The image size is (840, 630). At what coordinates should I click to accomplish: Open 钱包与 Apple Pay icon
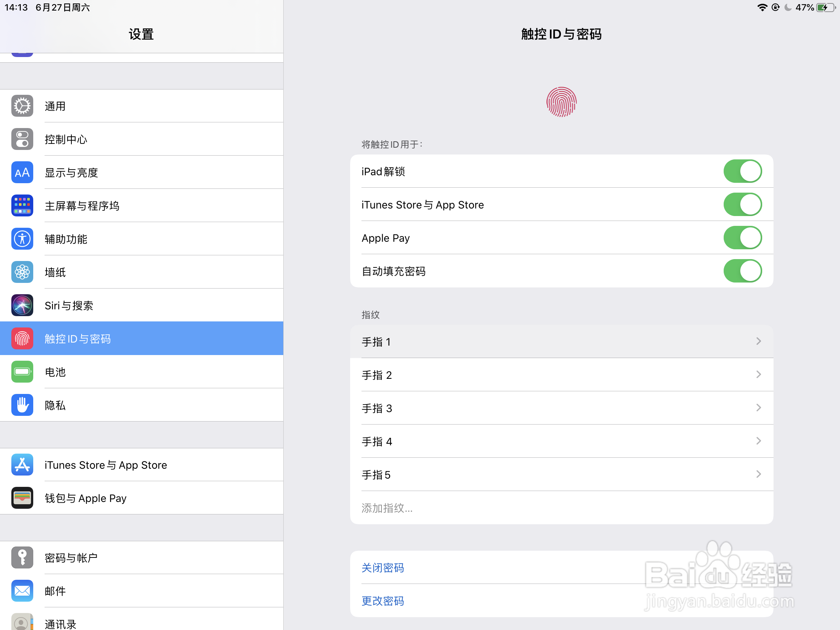point(22,498)
